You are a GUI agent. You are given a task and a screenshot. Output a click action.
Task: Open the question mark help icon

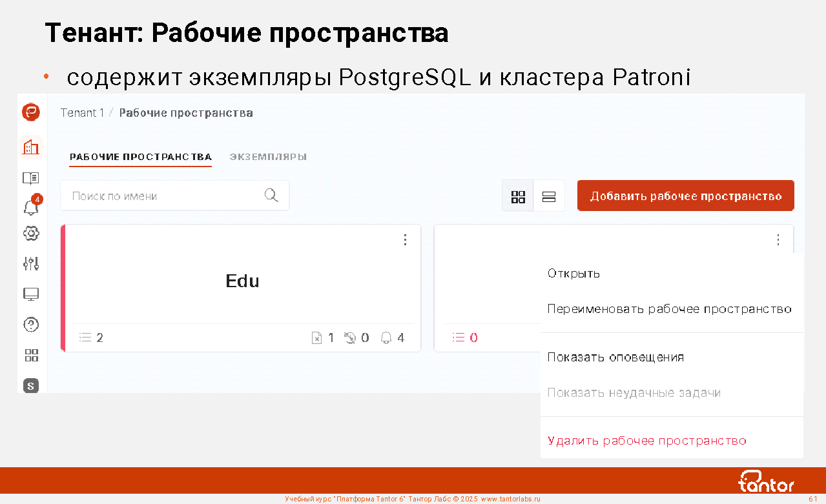[31, 325]
